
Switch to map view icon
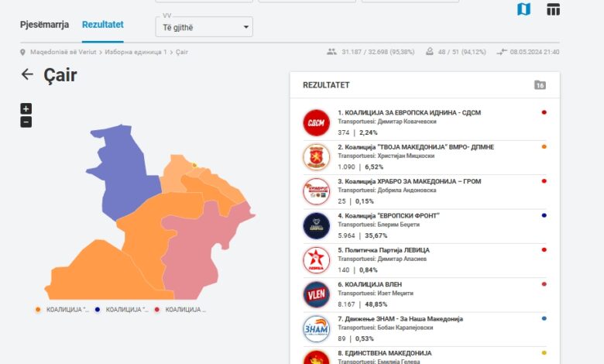[x=524, y=10]
